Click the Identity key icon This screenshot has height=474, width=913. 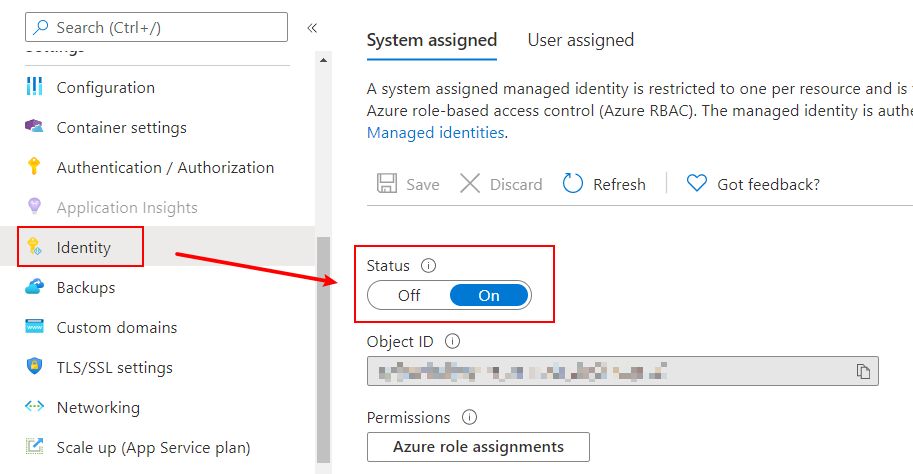click(x=34, y=246)
